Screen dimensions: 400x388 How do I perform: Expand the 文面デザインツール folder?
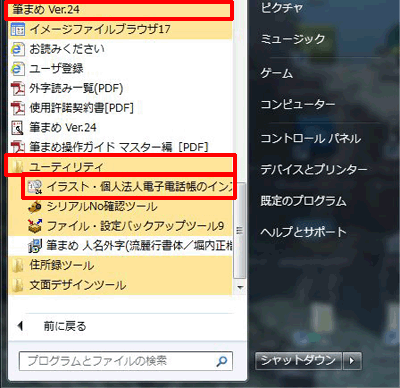click(120, 285)
